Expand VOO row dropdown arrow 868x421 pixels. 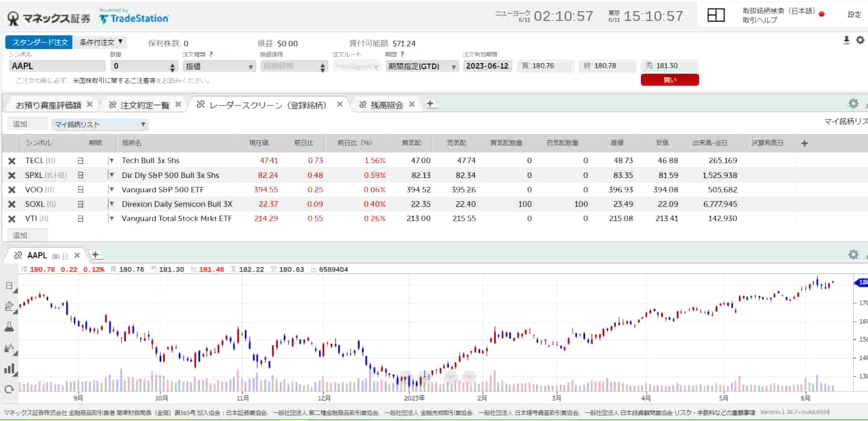point(111,189)
